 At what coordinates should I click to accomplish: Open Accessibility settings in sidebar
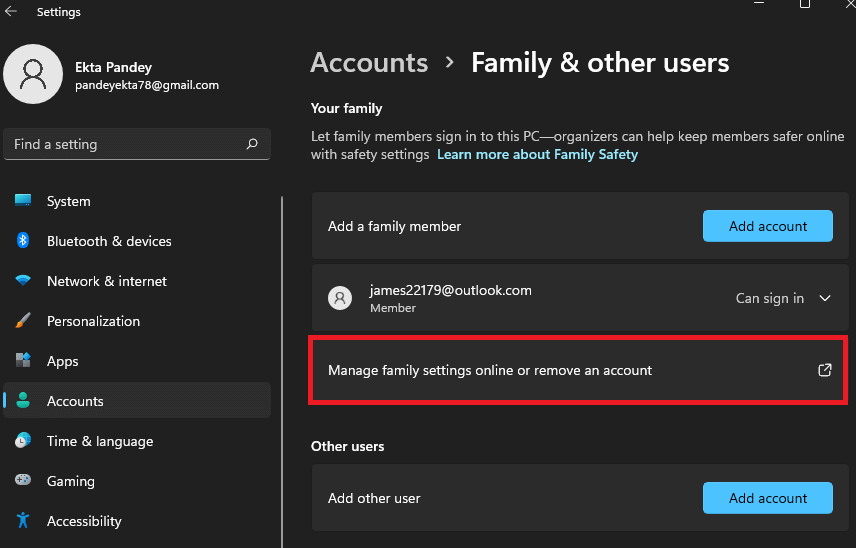84,521
